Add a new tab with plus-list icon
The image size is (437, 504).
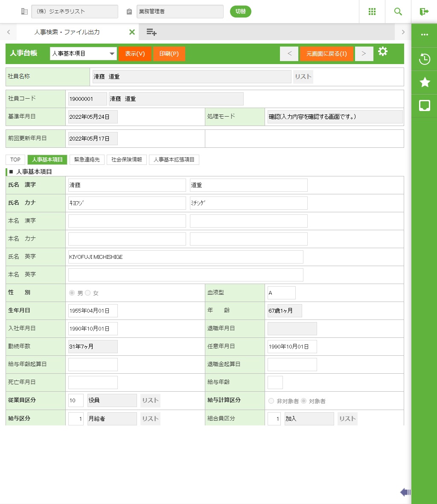(151, 32)
